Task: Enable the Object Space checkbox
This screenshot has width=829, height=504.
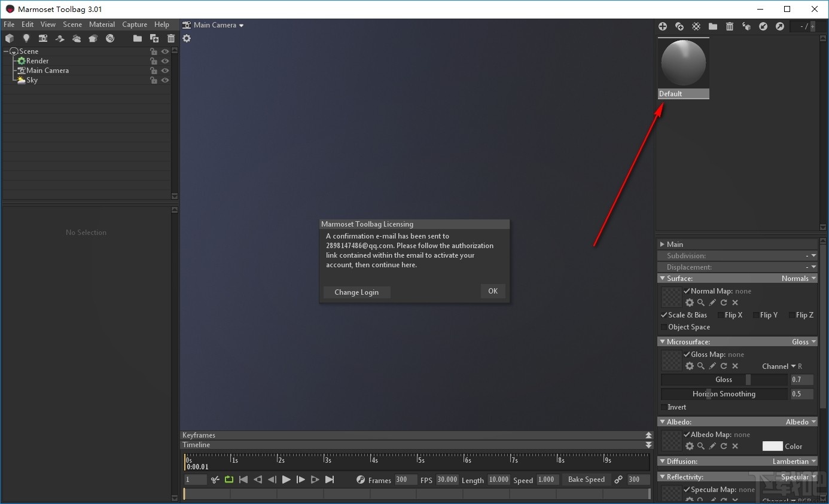Action: coord(664,327)
